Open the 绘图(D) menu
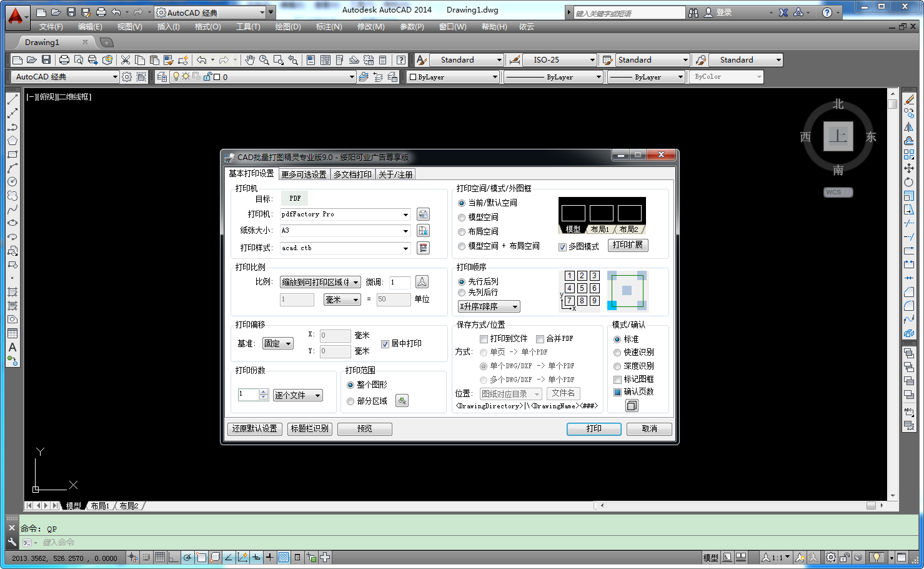 coord(288,27)
